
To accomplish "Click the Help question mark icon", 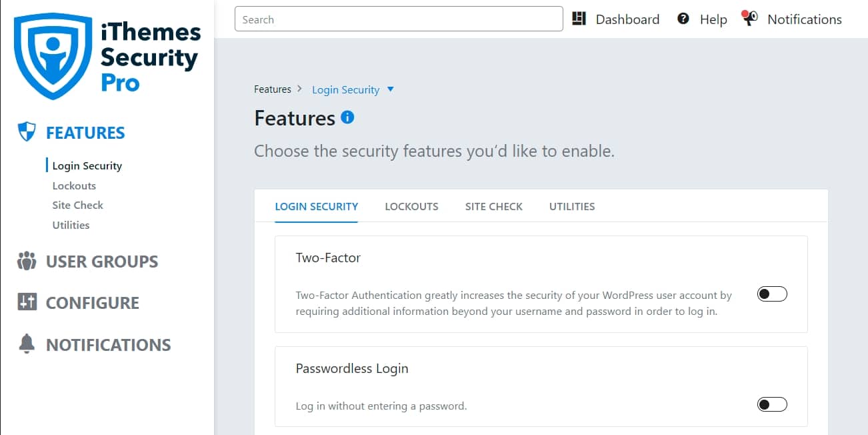I will pos(683,19).
